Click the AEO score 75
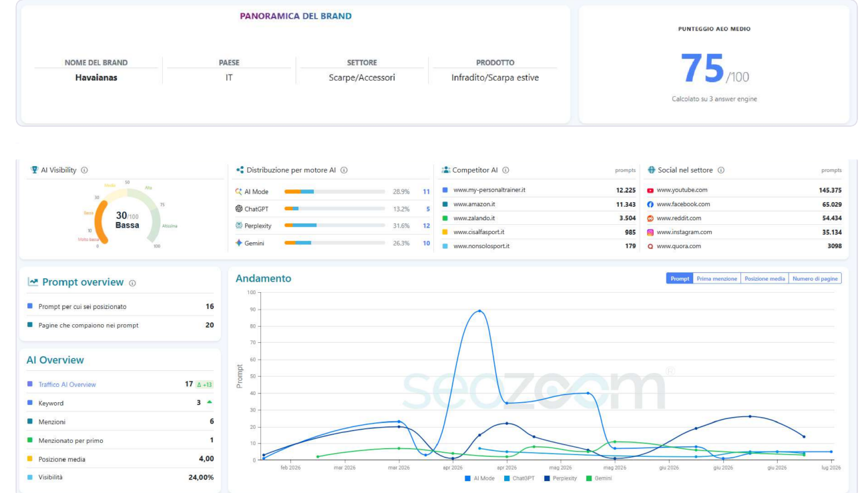The height and width of the screenshot is (493, 868). click(702, 68)
